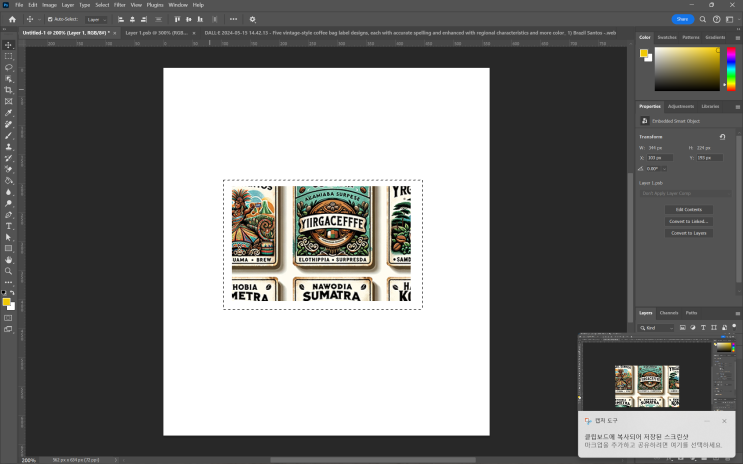The width and height of the screenshot is (743, 464).
Task: Open the Filter menu
Action: [x=119, y=5]
